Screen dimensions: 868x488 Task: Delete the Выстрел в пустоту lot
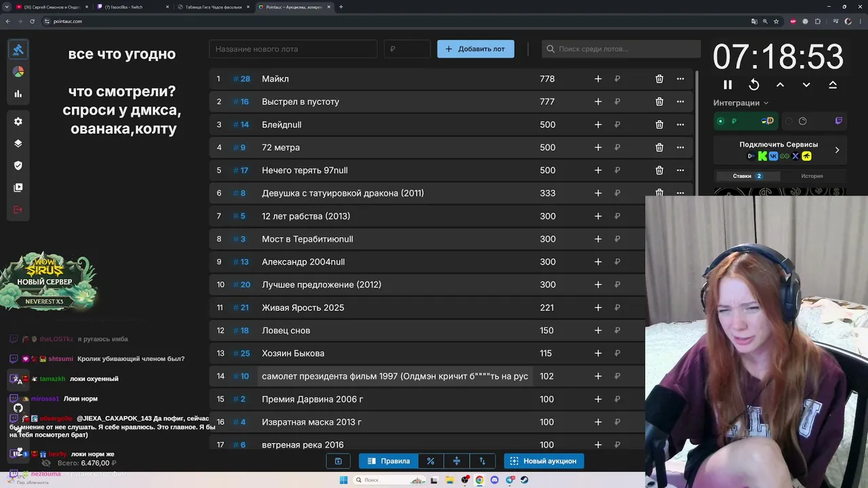[659, 102]
